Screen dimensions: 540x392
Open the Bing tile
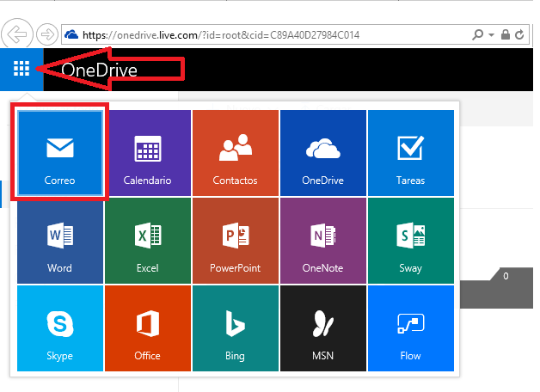236,328
